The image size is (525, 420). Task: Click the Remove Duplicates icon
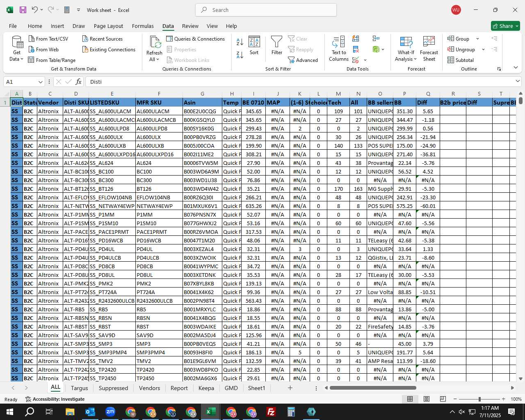point(356,50)
